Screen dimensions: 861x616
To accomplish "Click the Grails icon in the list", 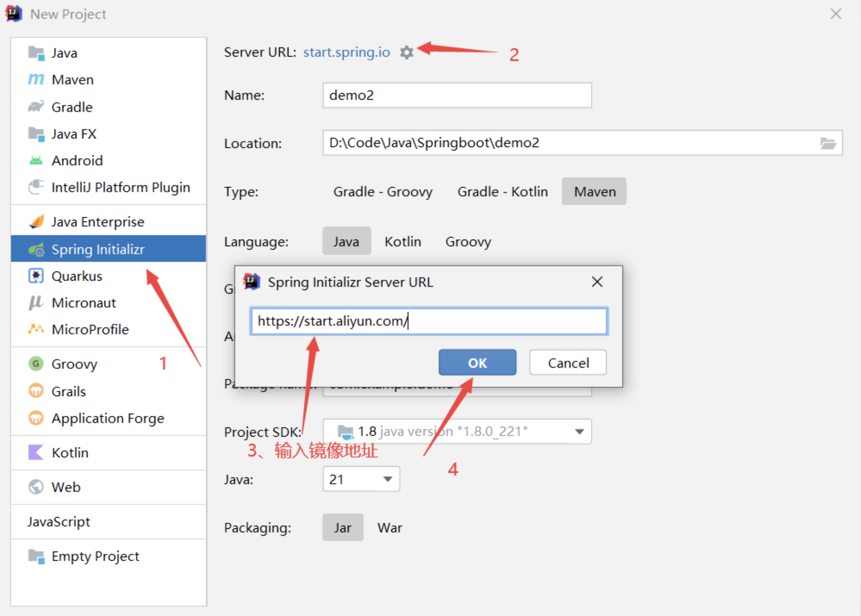I will tap(36, 391).
